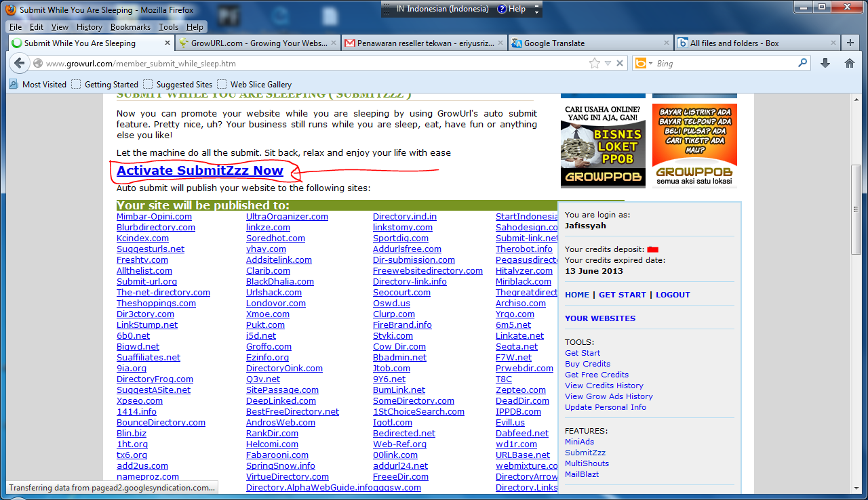Open MiniAds feature link

point(579,442)
